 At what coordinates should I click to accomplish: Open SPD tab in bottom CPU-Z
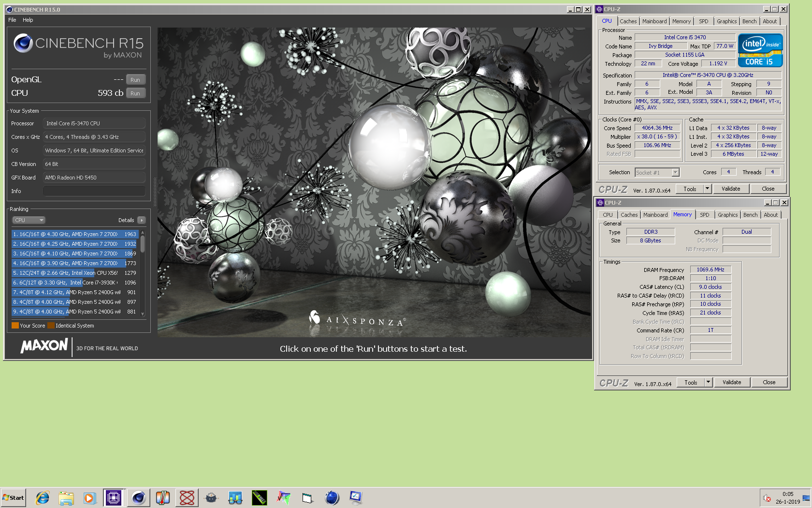pyautogui.click(x=705, y=215)
